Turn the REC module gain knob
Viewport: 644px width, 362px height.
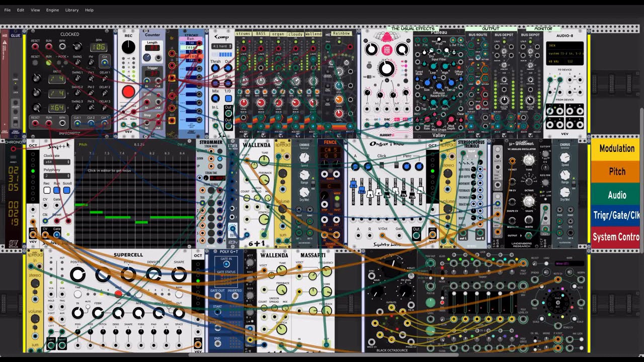click(x=128, y=47)
